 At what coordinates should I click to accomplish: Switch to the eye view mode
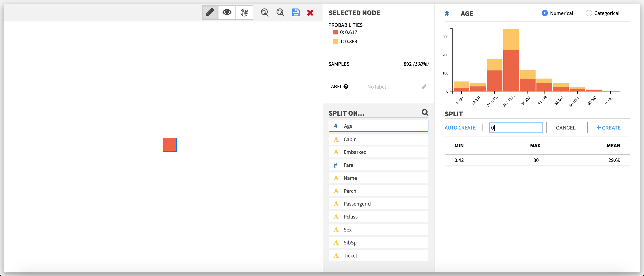click(x=227, y=12)
